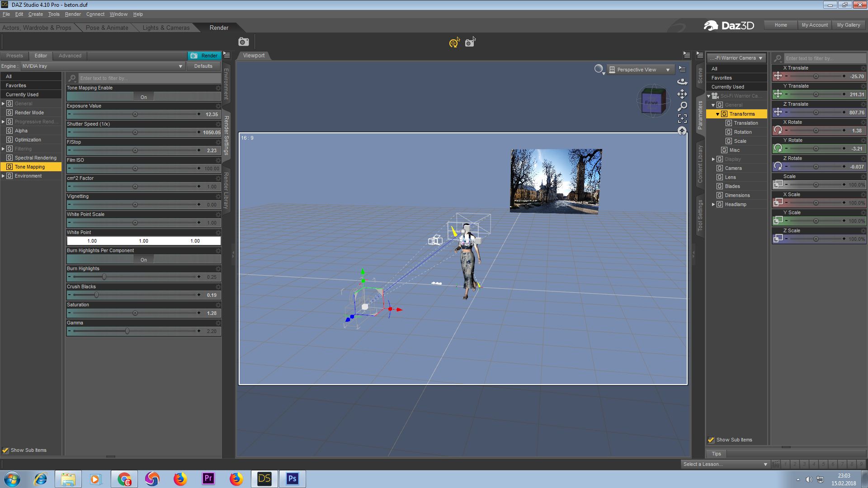Viewport: 868px width, 488px height.
Task: Open the Tips tab
Action: (717, 454)
